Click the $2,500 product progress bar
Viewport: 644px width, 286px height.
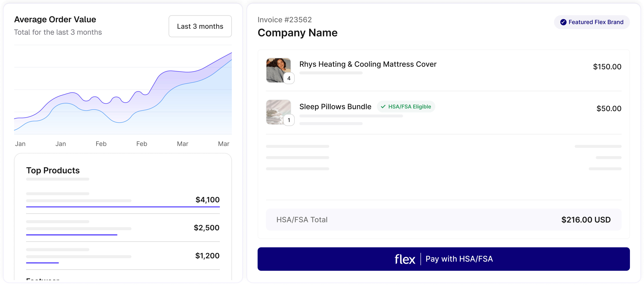72,235
